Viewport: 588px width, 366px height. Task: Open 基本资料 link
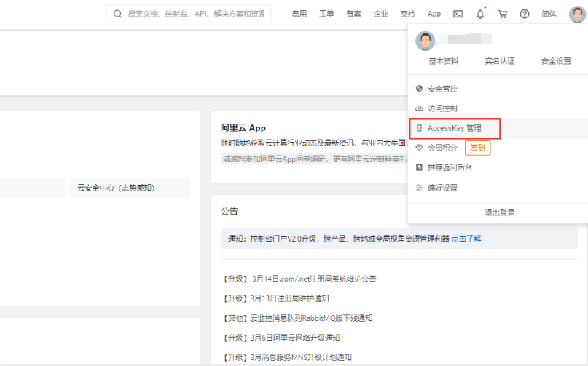[x=444, y=61]
